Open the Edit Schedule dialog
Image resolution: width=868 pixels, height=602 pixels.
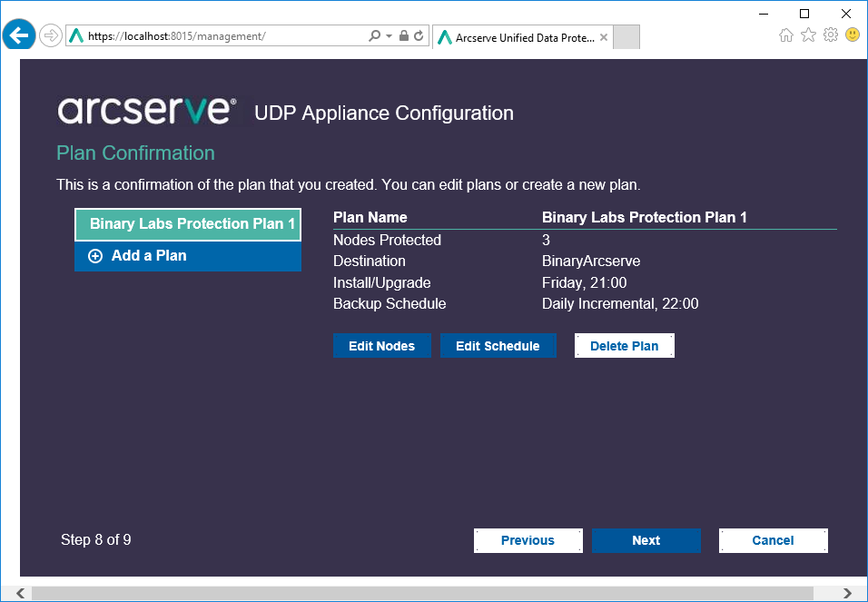click(x=498, y=345)
